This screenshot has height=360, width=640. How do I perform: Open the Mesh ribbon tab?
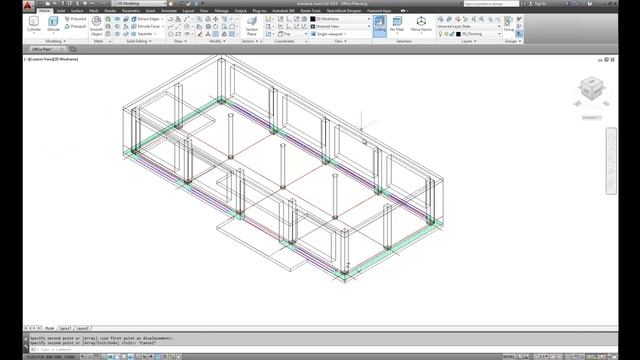(x=93, y=11)
